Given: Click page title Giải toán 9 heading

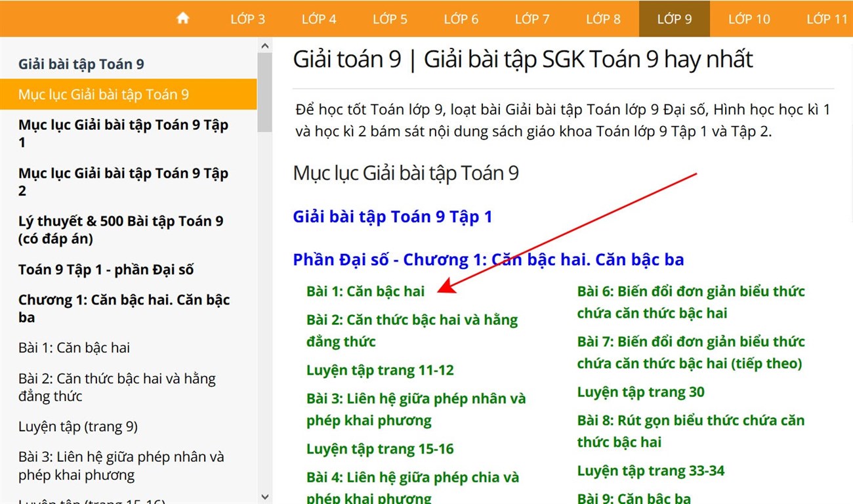Looking at the screenshot, I should coord(523,60).
